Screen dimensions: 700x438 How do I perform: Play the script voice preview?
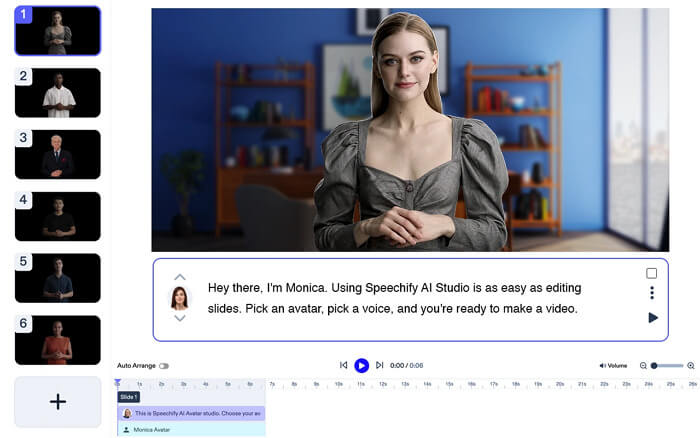pos(653,318)
